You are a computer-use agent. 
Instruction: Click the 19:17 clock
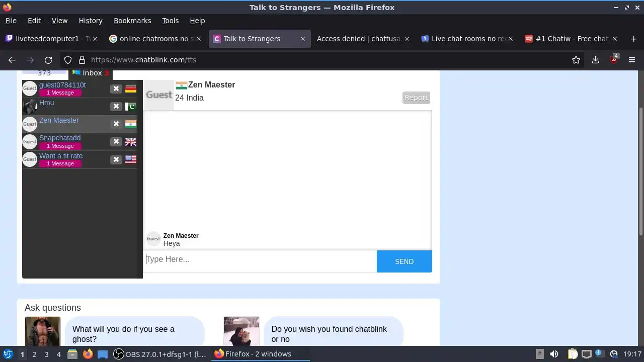click(x=632, y=354)
